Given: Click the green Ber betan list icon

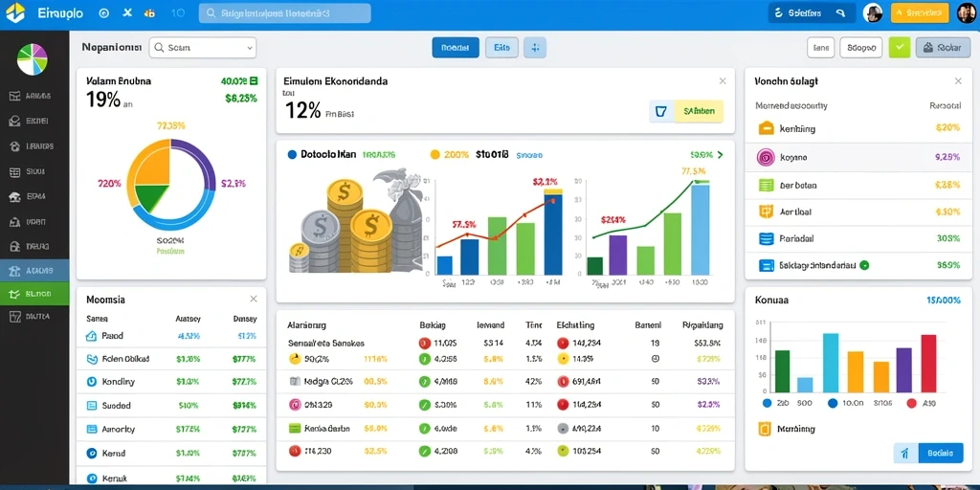Looking at the screenshot, I should click(x=766, y=185).
